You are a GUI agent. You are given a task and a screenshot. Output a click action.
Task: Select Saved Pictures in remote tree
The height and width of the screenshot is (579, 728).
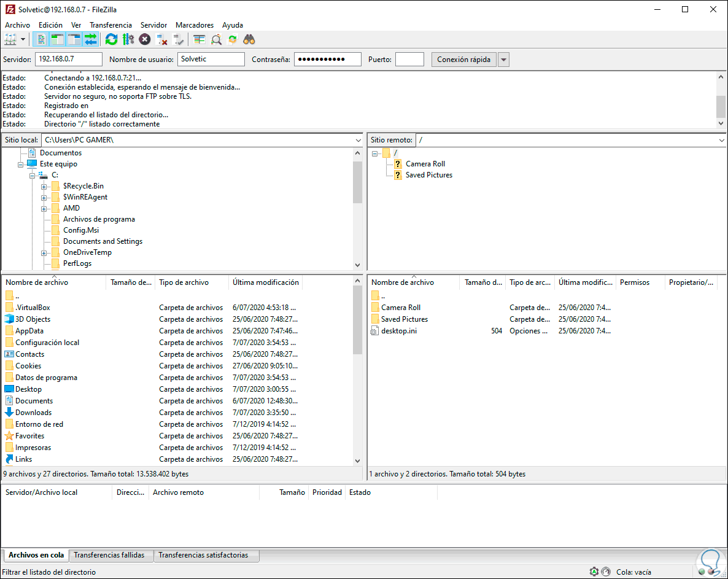click(x=429, y=175)
